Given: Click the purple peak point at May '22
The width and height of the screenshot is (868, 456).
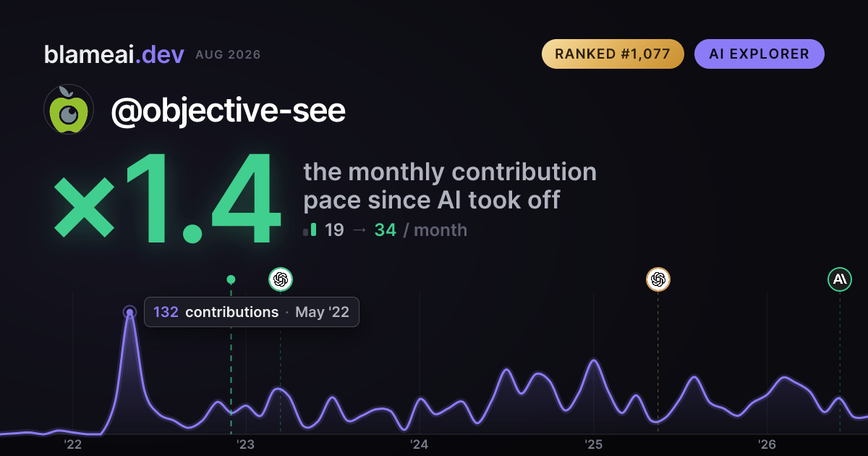Looking at the screenshot, I should click(129, 313).
